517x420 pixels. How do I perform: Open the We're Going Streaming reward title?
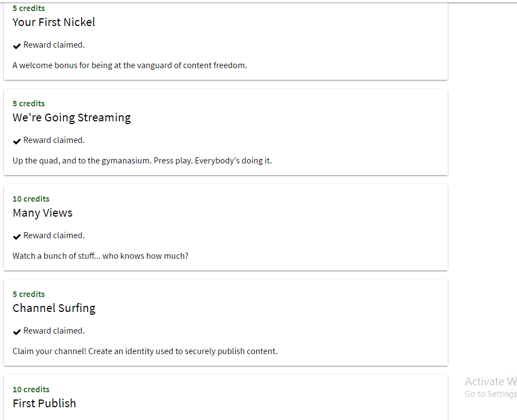[72, 117]
